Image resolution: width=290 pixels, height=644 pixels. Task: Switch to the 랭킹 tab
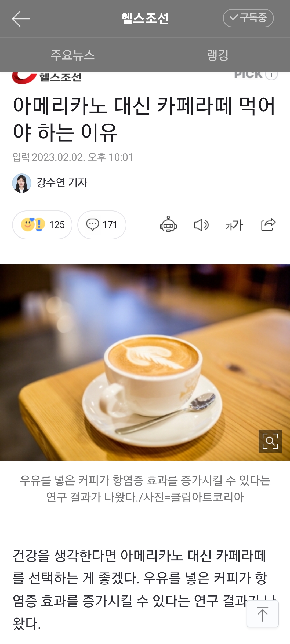pos(218,55)
